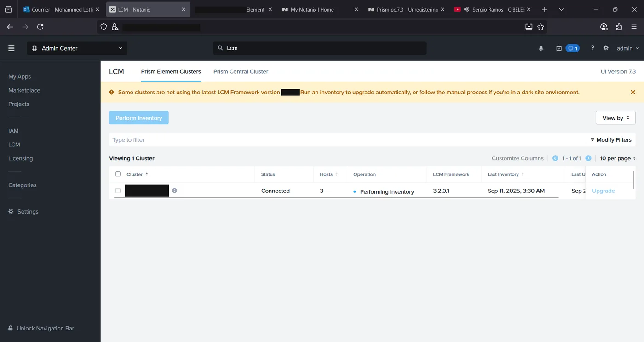Click the shield tracking protection icon

click(x=103, y=27)
